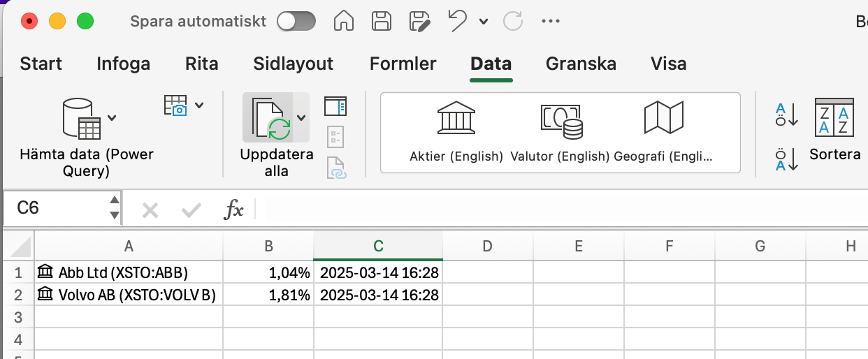Click the Name Box stepper arrows

115,208
